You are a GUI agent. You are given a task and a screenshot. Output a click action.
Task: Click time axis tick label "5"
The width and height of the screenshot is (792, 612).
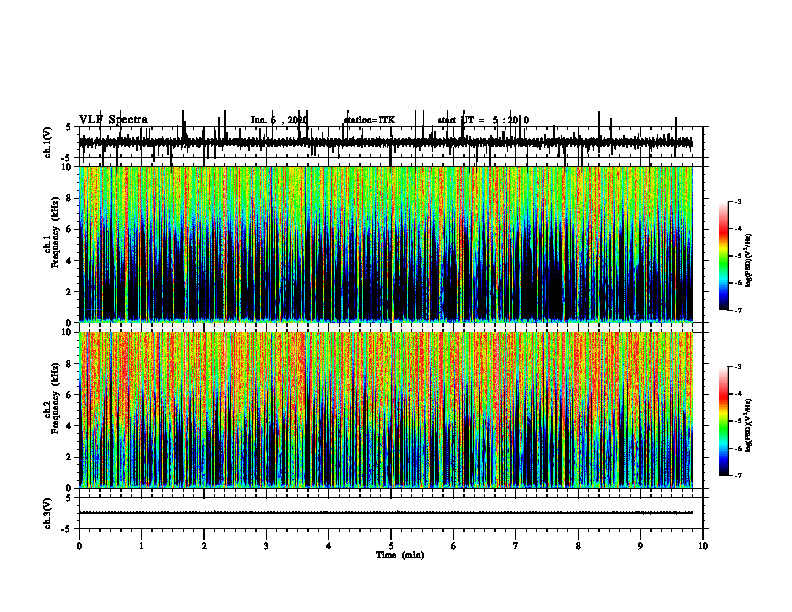pyautogui.click(x=391, y=546)
